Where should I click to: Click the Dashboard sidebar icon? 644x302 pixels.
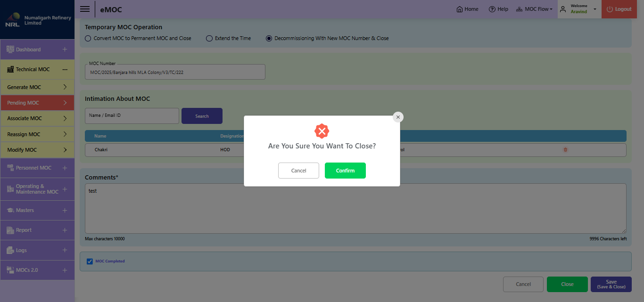[x=10, y=49]
